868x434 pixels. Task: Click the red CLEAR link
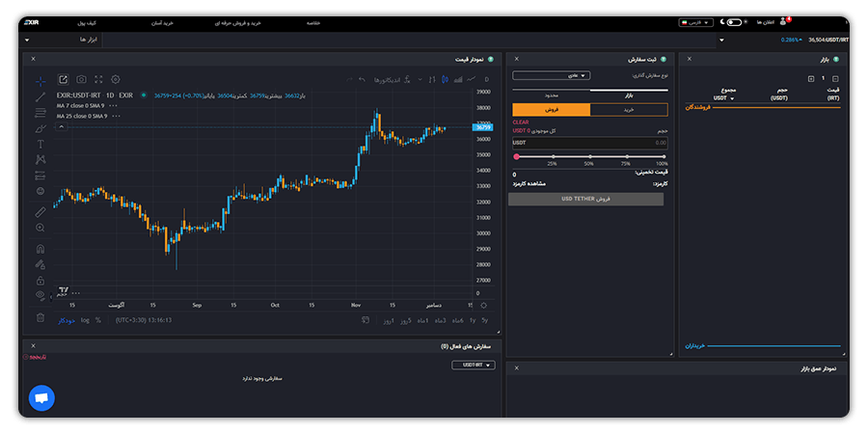pos(520,122)
